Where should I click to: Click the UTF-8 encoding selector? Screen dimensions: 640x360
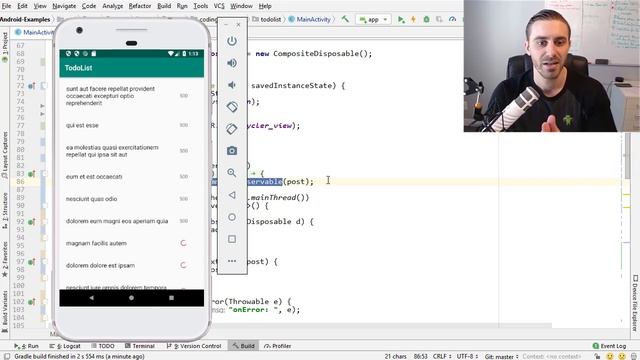467,356
